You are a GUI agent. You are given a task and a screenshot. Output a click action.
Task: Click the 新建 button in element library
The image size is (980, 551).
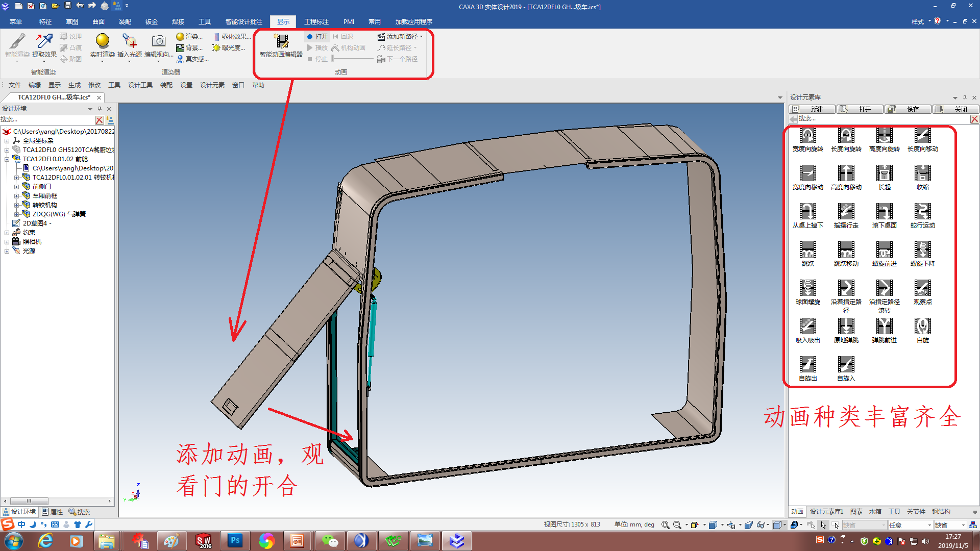[812, 109]
